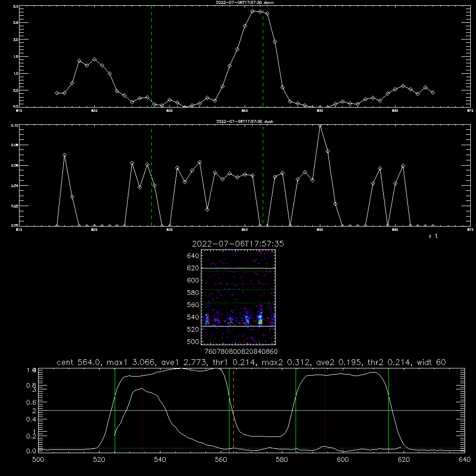Click the second red dotted line in bottom plot
The height and width of the screenshot is (476, 476).
[x=325, y=410]
